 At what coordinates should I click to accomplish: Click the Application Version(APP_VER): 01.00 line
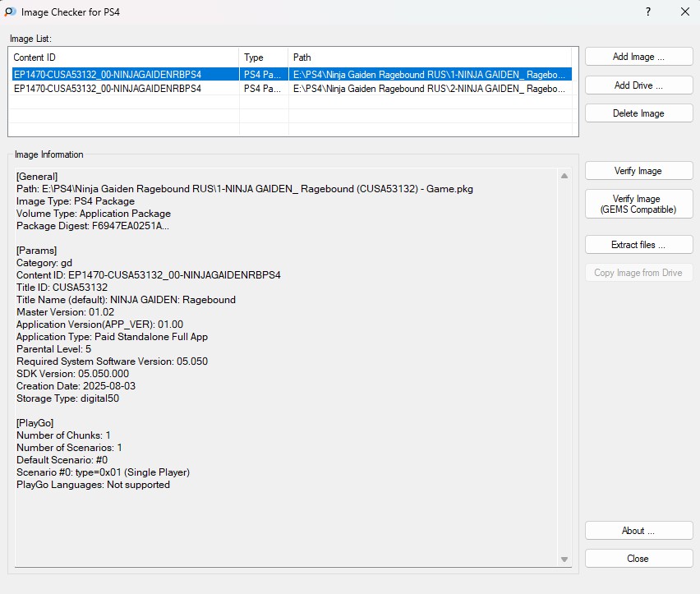click(x=100, y=325)
